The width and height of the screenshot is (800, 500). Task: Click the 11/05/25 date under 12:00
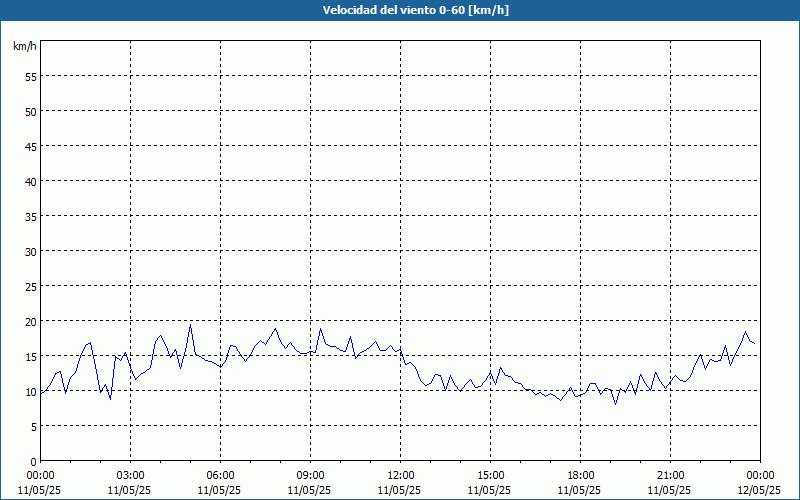pos(400,490)
